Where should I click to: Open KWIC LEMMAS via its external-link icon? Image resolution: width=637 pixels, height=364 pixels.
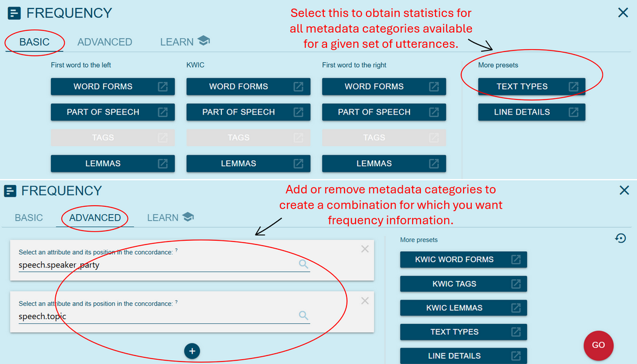[517, 308]
